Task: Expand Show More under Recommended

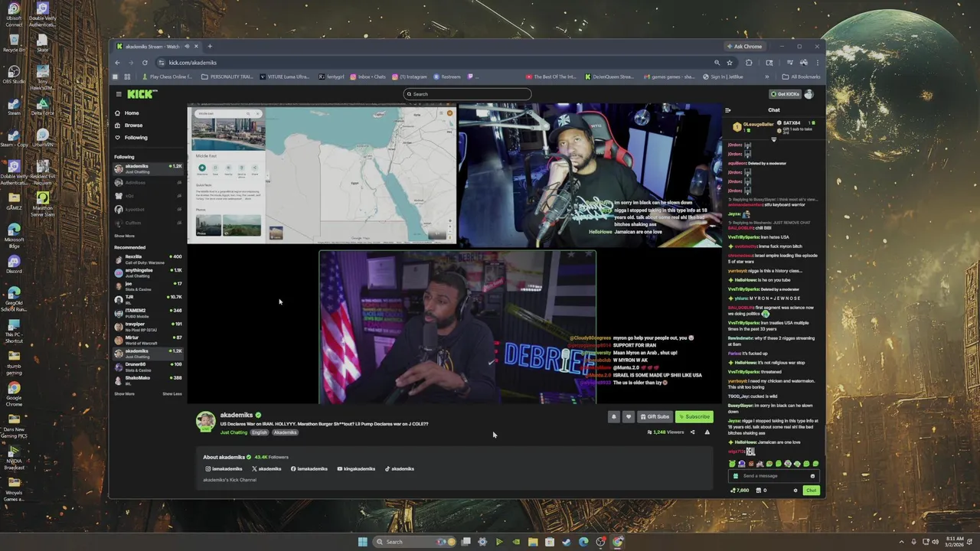Action: click(124, 393)
